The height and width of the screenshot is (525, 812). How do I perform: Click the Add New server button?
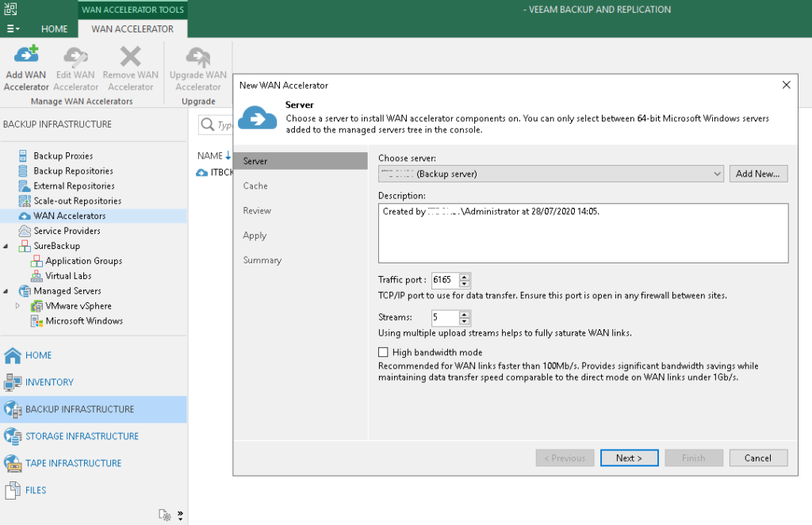coord(758,174)
